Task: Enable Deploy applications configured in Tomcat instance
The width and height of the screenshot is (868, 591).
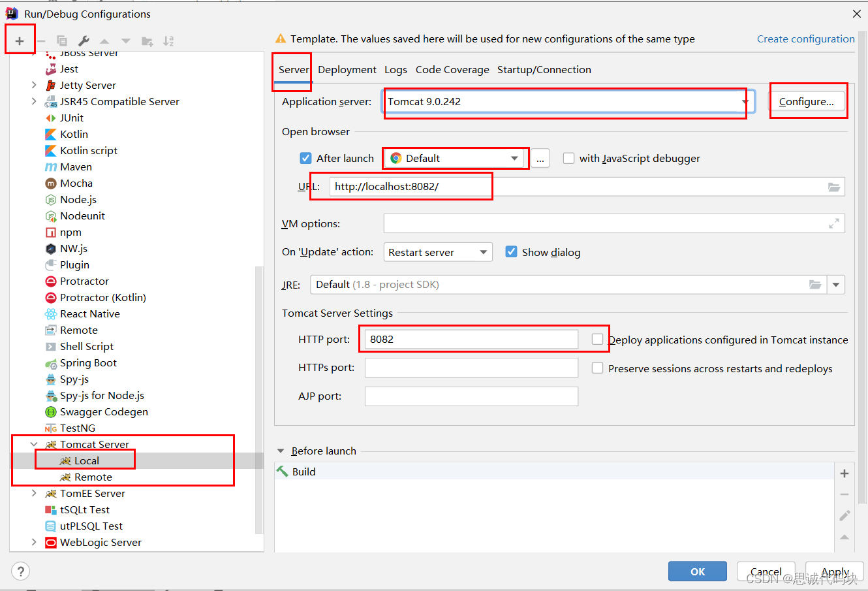Action: pyautogui.click(x=597, y=339)
